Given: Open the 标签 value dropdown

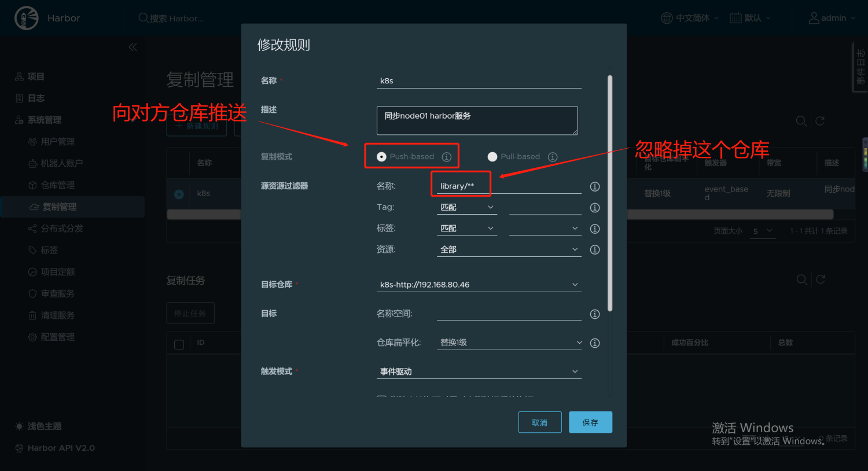Looking at the screenshot, I should click(545, 229).
